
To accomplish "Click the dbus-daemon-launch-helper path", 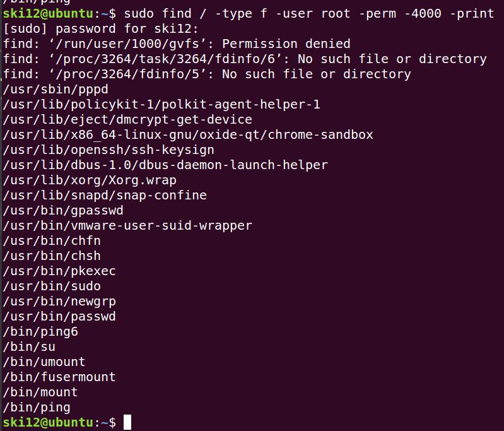I will [165, 165].
